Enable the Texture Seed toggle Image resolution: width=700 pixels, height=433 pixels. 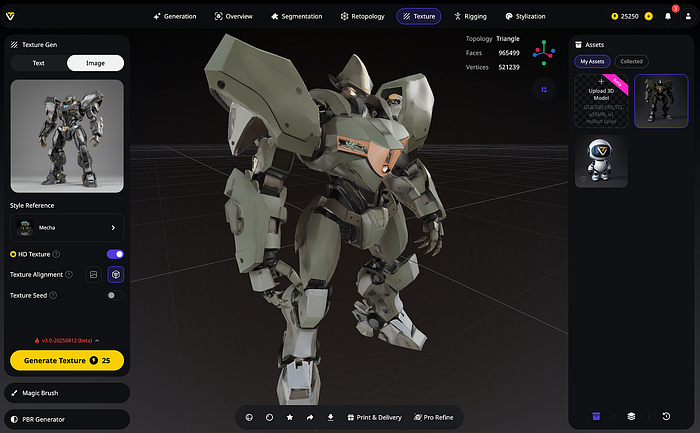[x=115, y=295]
